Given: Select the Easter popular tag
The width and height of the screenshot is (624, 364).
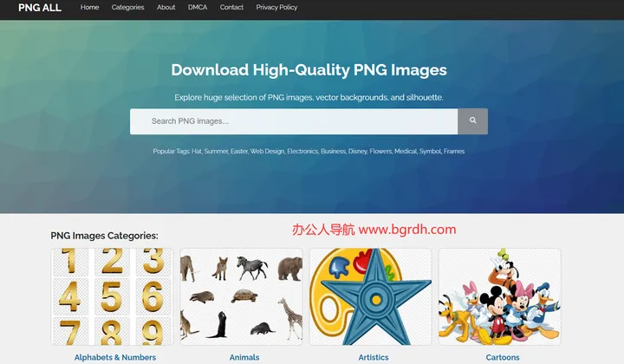Looking at the screenshot, I should (x=239, y=151).
